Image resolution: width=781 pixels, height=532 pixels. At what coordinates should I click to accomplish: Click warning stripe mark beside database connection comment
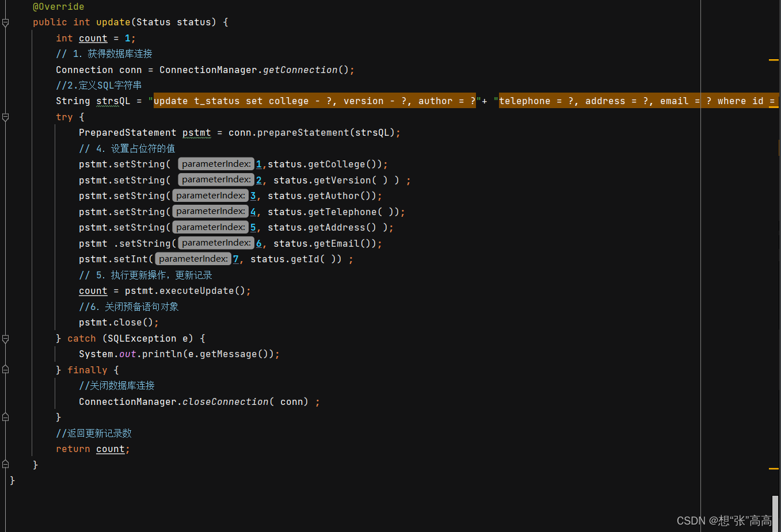[774, 60]
